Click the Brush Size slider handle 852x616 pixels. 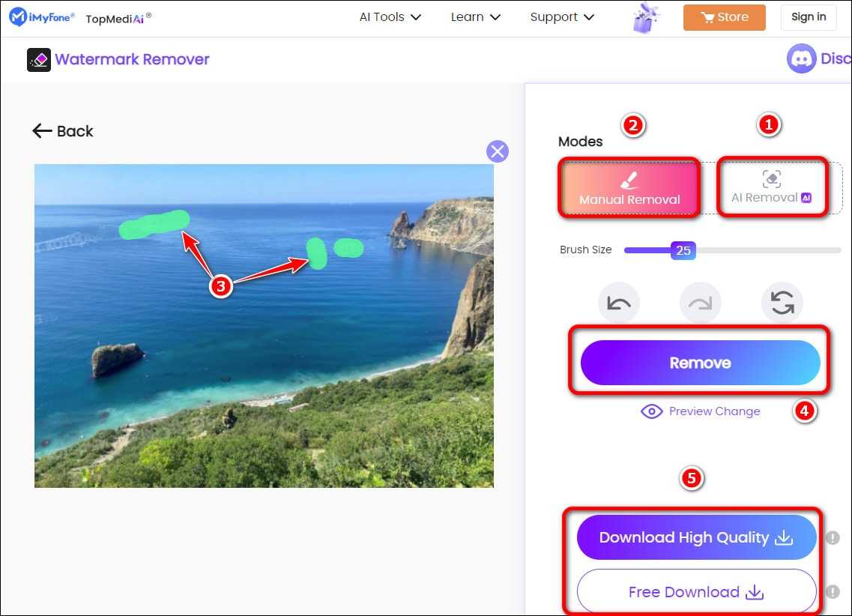[683, 250]
